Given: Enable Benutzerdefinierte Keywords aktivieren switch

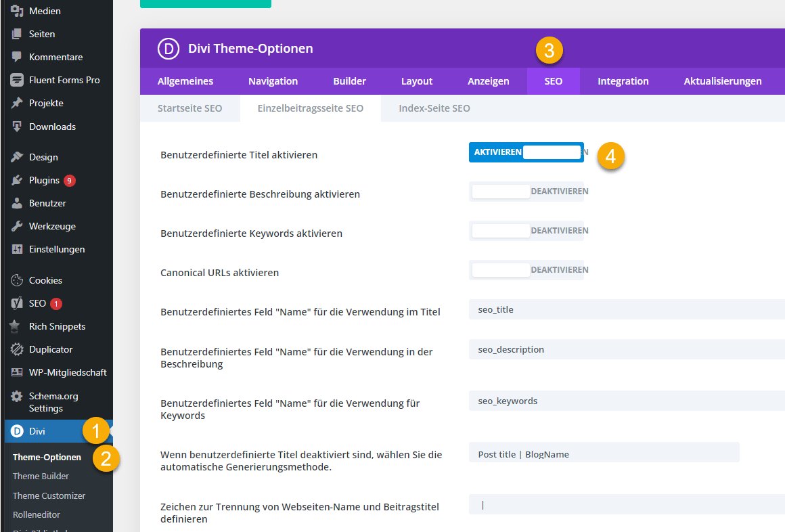Looking at the screenshot, I should pos(526,230).
